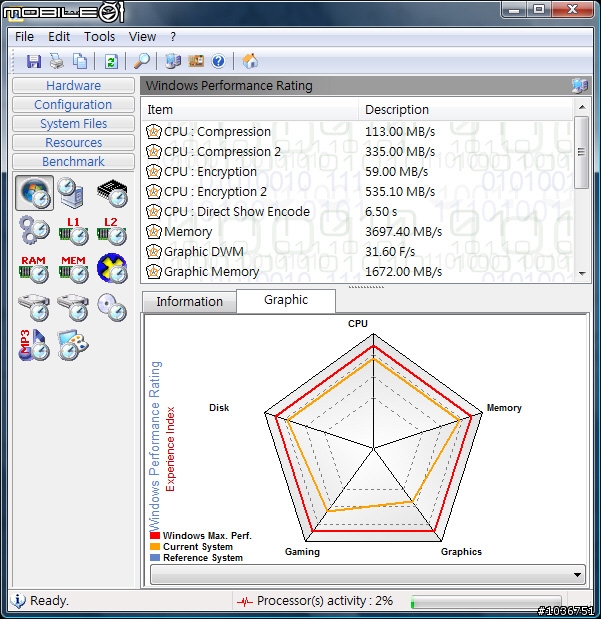Click the computer icon in Windows Performance Rating header
The height and width of the screenshot is (619, 601).
(579, 85)
